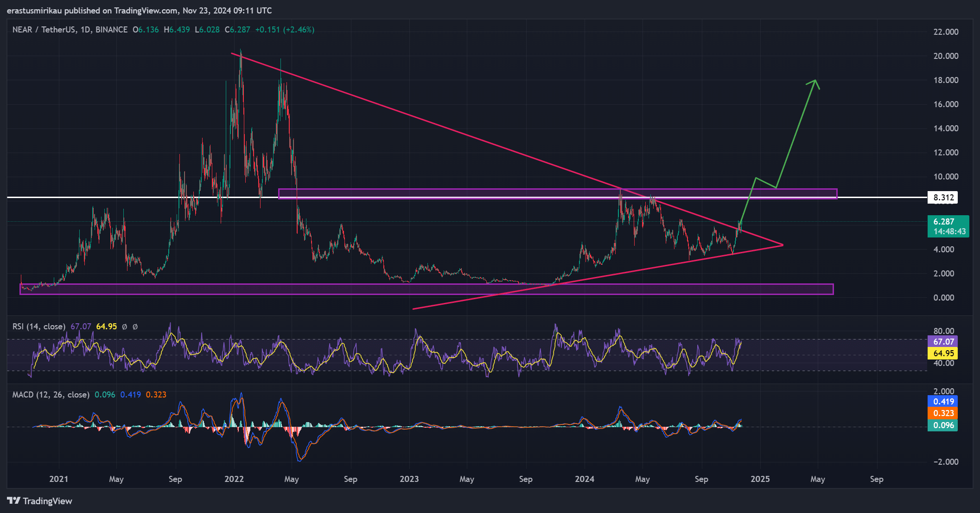Screen dimensions: 980x513
Task: Click the purple RSI legend value 67.07
Action: click(x=81, y=327)
